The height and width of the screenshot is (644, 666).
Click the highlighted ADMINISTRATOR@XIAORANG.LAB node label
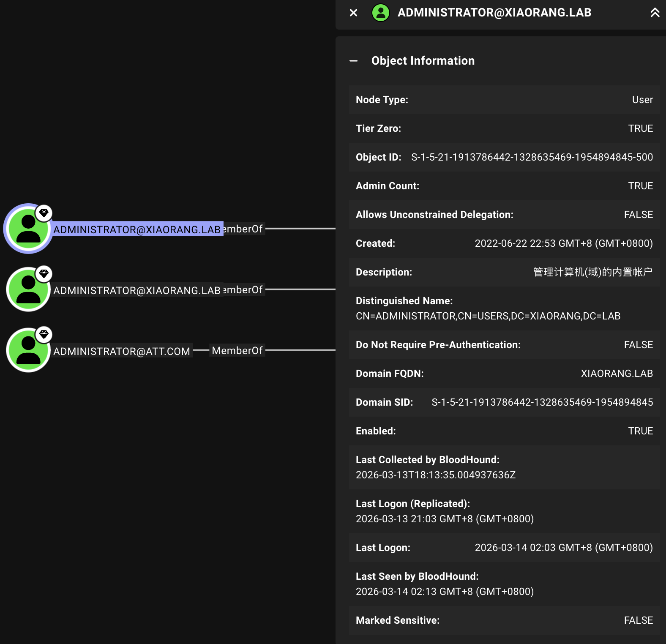pyautogui.click(x=137, y=229)
